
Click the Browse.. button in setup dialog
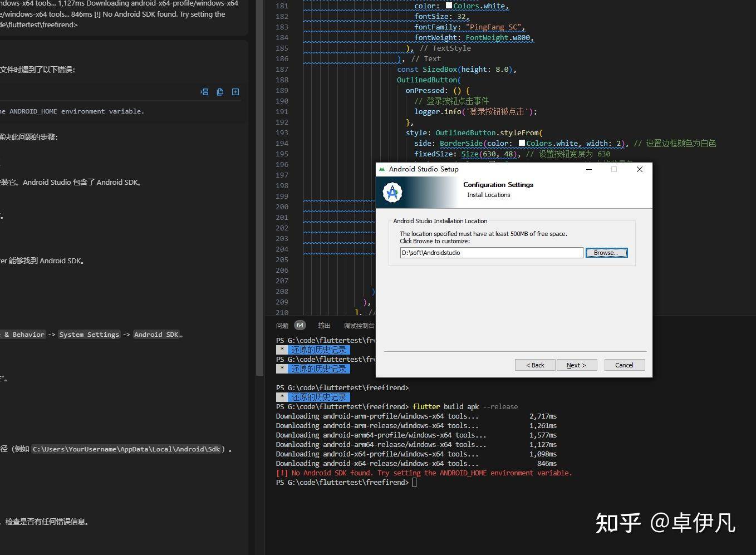tap(606, 253)
